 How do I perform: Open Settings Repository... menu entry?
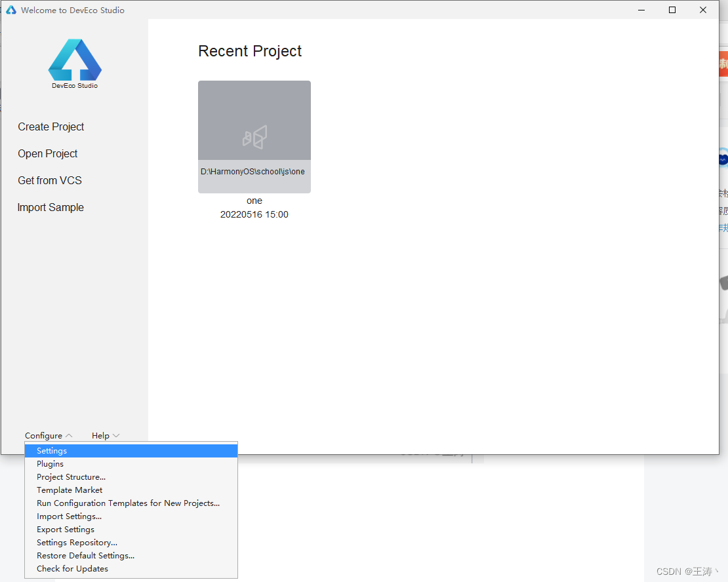[x=131, y=542]
